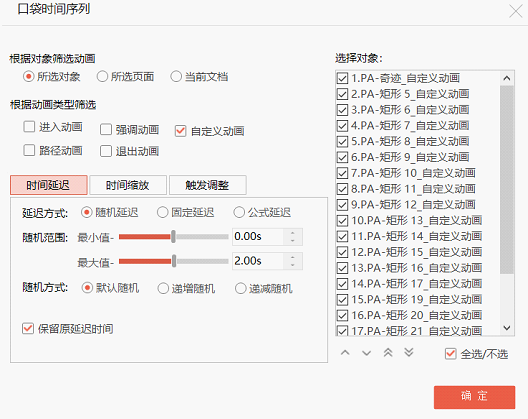Viewport: 528px width, 419px height.
Task: Click scroll down arrow in object list
Action: click(x=507, y=327)
